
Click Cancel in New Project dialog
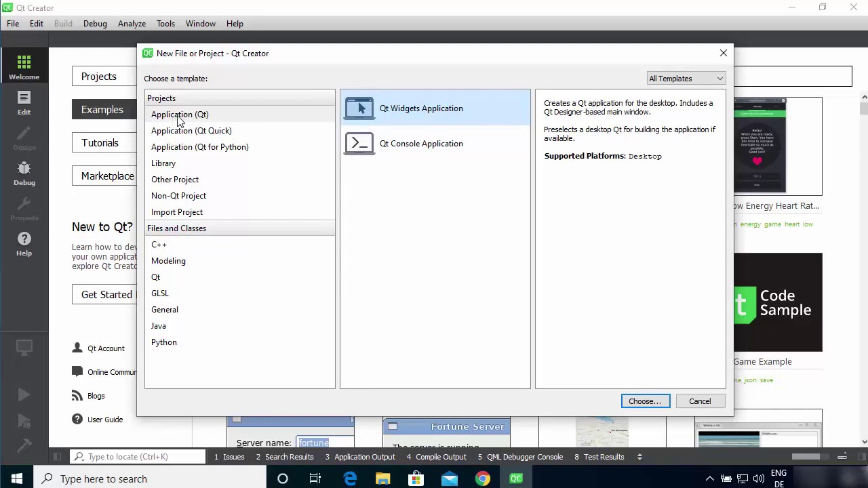point(700,401)
